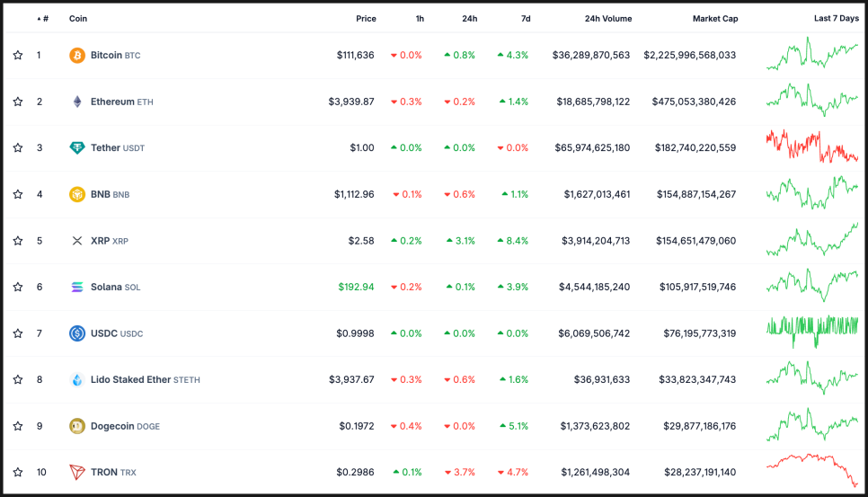Viewport: 868px width, 497px height.
Task: Sort by the 7d change header
Action: [526, 19]
